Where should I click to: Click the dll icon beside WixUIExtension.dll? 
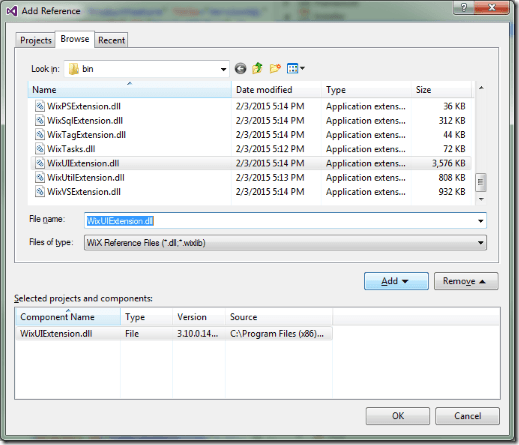(x=40, y=163)
